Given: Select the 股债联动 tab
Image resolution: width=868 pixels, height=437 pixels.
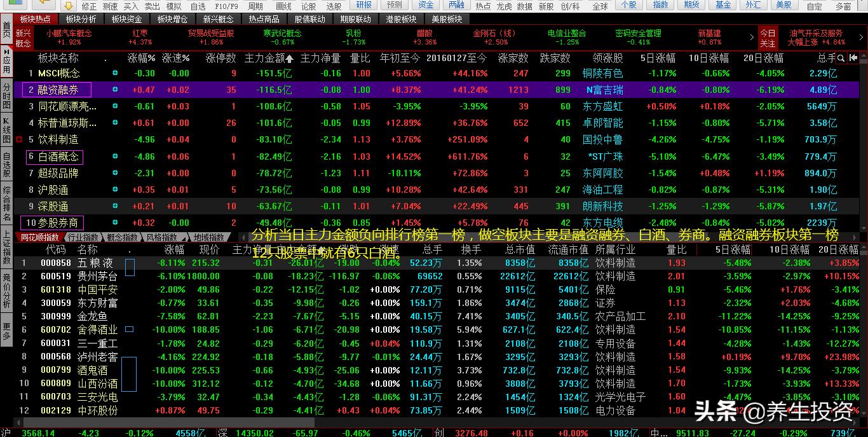Looking at the screenshot, I should tap(309, 19).
